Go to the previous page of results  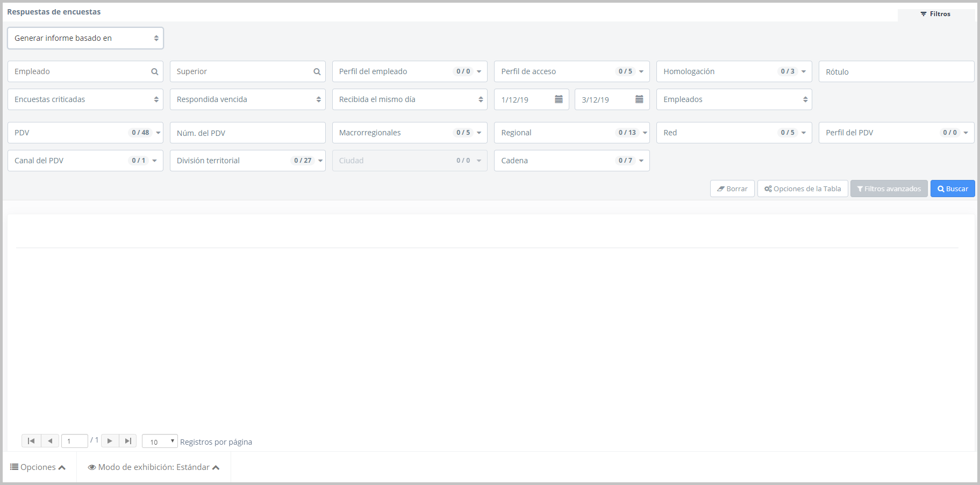coord(50,441)
